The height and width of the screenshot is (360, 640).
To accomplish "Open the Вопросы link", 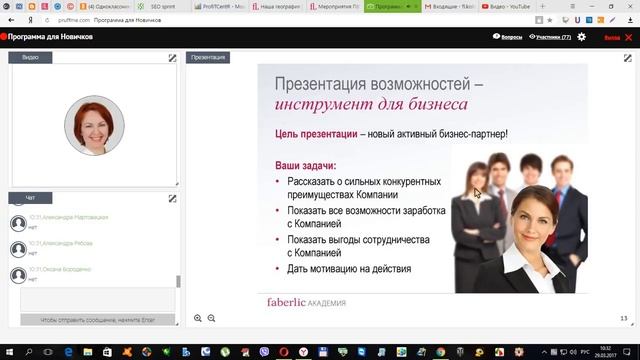I will click(507, 37).
